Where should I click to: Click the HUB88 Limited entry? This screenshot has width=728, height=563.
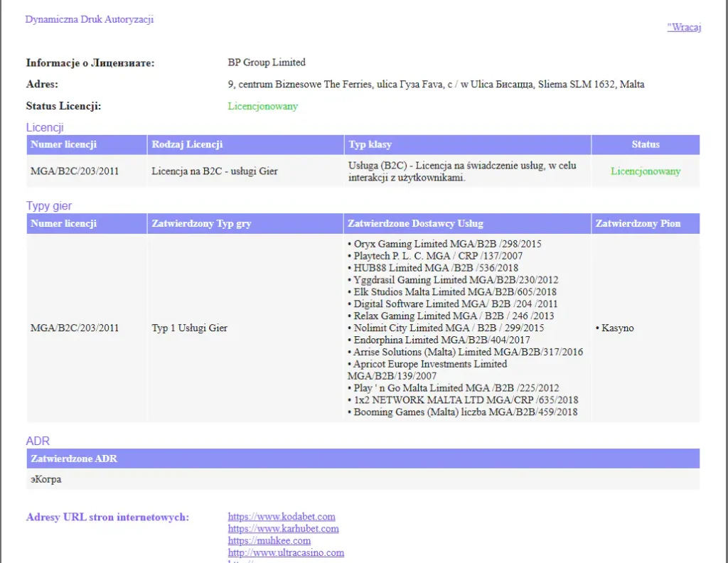click(433, 268)
